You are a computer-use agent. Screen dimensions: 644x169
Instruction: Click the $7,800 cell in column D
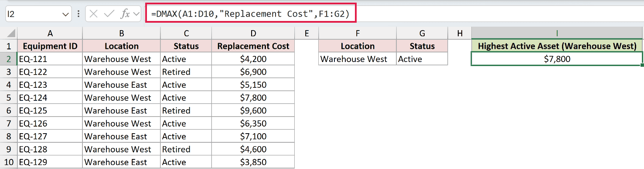coord(253,97)
